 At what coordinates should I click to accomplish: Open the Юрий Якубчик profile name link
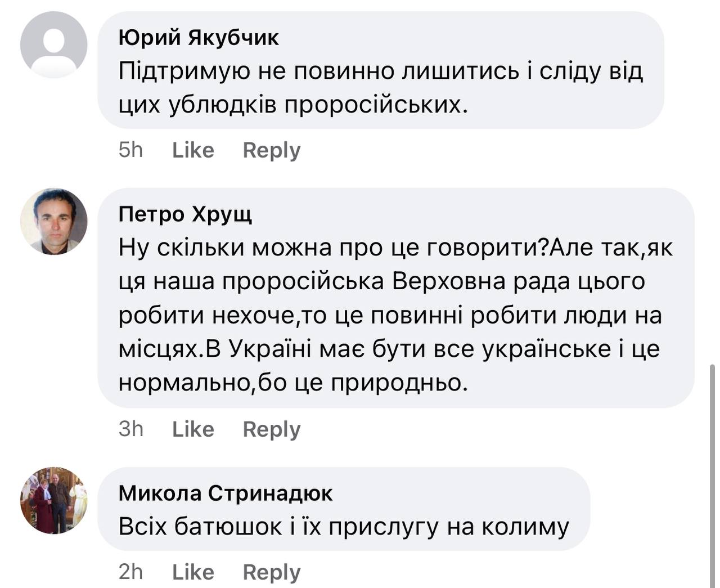(199, 38)
